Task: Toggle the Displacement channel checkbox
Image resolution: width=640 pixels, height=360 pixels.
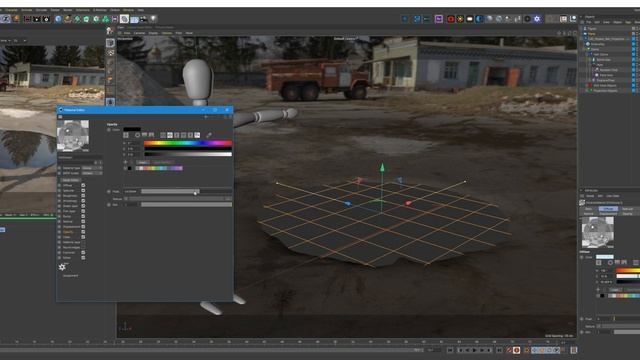Action: 83,227
